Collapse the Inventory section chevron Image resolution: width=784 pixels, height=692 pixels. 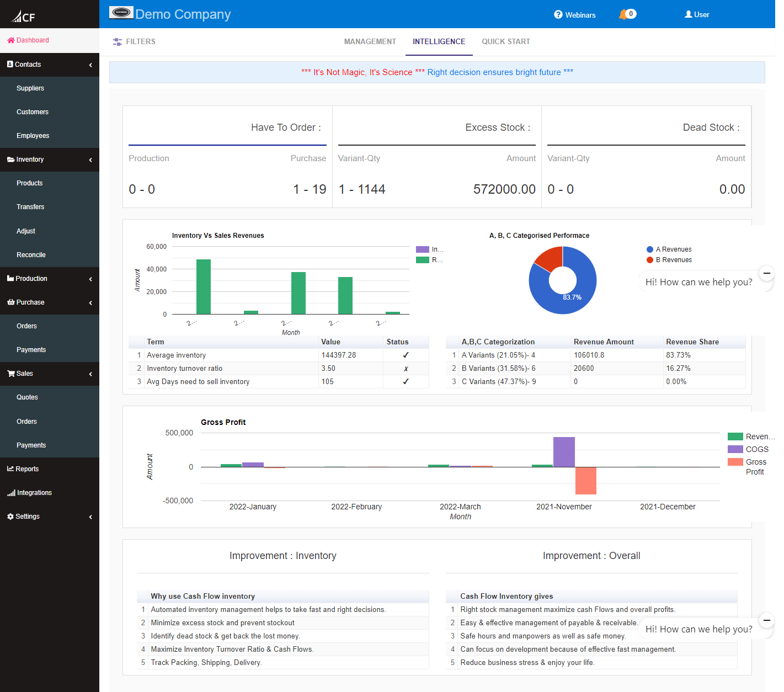click(90, 160)
